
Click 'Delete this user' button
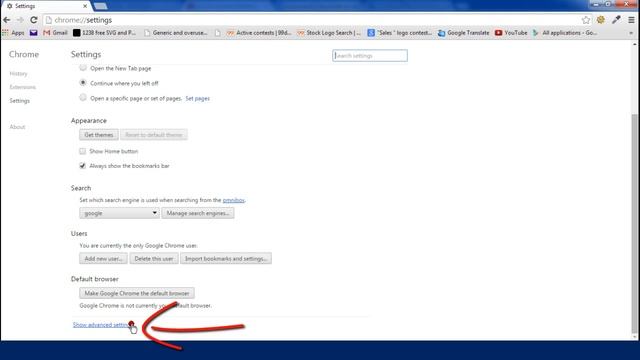pos(154,258)
